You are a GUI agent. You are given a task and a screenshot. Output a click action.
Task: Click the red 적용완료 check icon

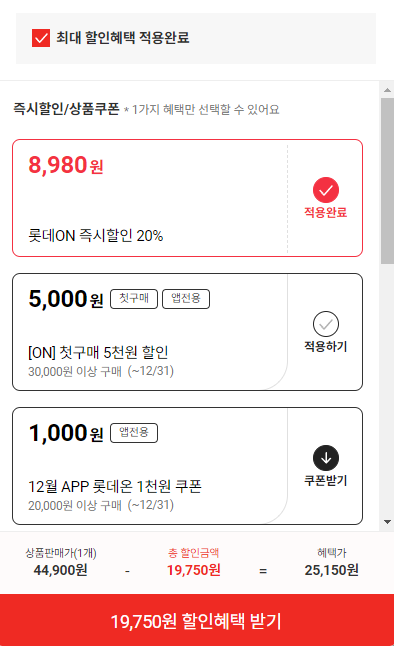point(326,190)
